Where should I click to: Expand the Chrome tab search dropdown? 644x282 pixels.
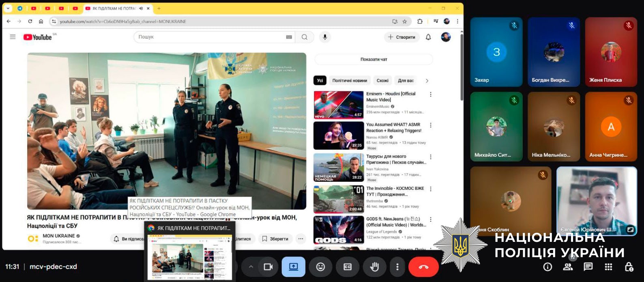8,8
